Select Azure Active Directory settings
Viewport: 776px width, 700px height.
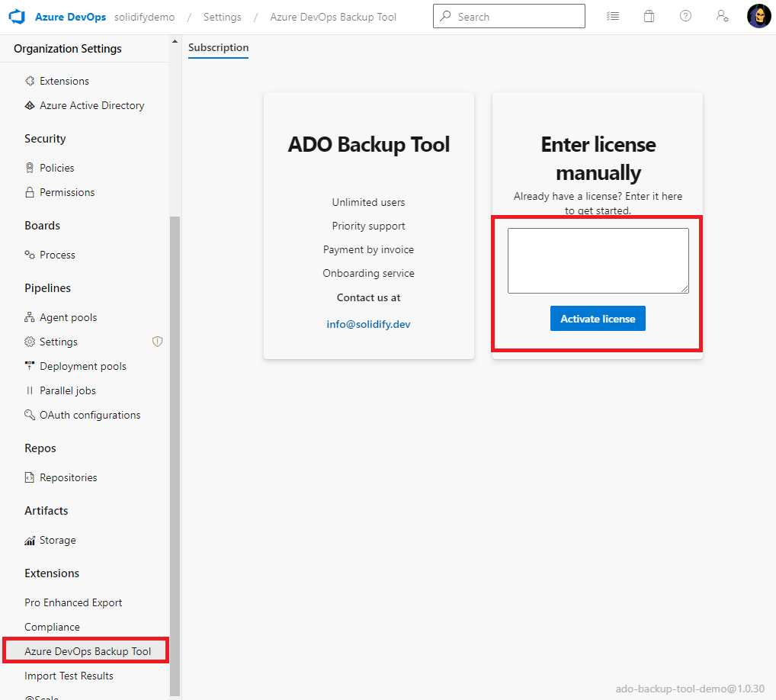pyautogui.click(x=91, y=105)
